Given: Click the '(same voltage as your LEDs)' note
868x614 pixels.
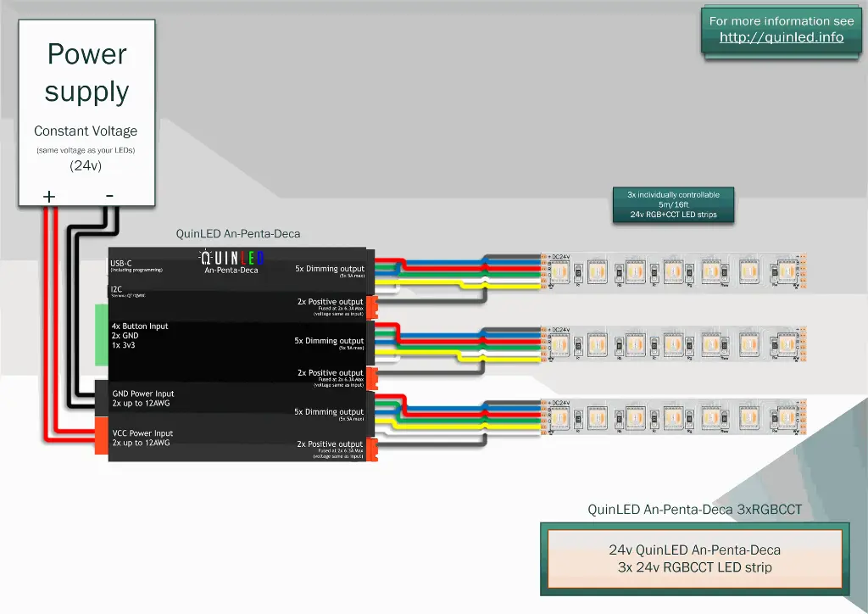Looking at the screenshot, I should point(86,150).
